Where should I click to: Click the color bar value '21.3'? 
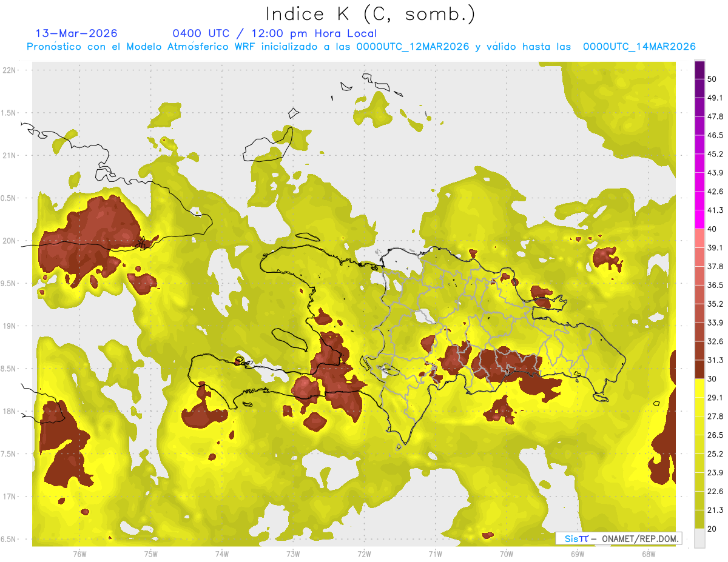coord(715,510)
